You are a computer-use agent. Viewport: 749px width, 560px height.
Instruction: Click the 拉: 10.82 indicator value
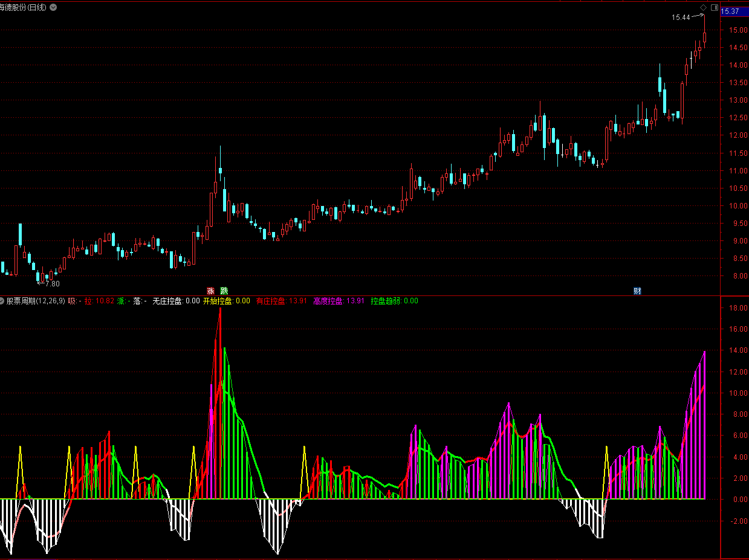point(99,301)
